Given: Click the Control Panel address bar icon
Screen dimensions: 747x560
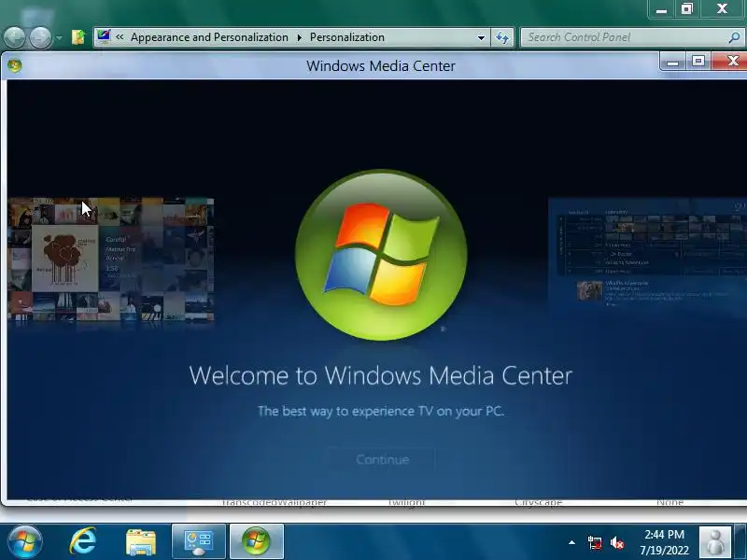Looking at the screenshot, I should pos(104,36).
